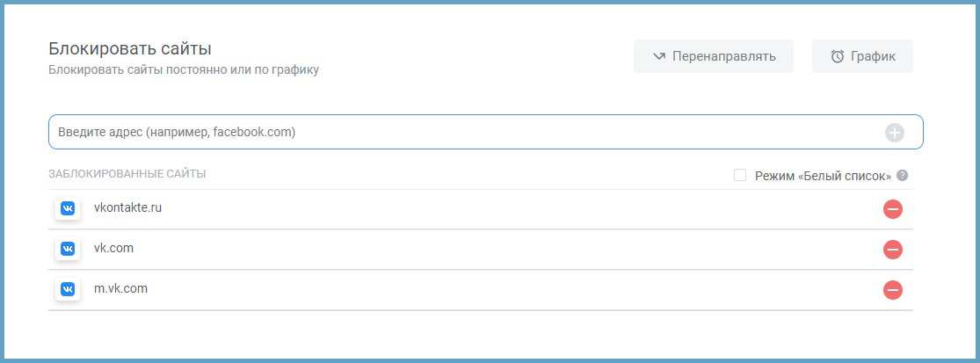The image size is (980, 363).
Task: Select the vkontakte.ru site entry text
Action: pos(127,208)
